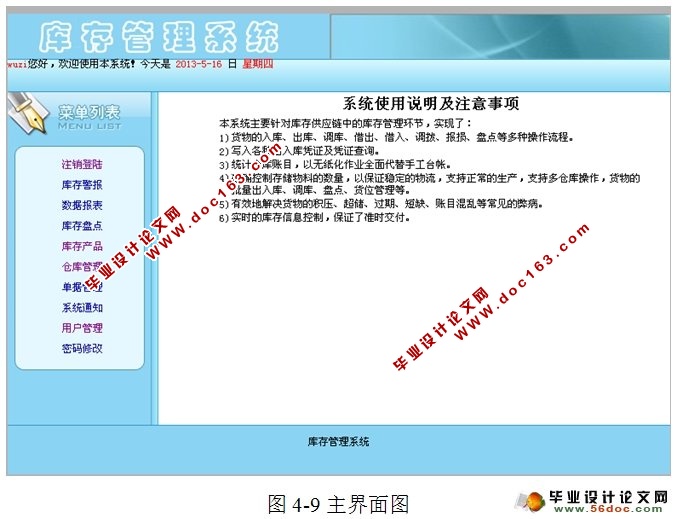678x519 pixels.
Task: Click the pen icon beside 菜单列表
Action: coord(28,113)
